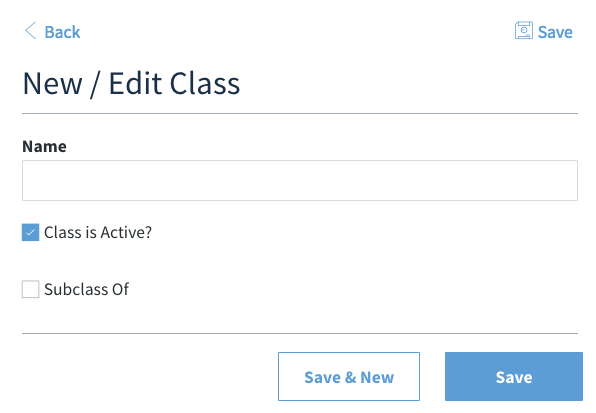596x413 pixels.
Task: Click the 'Class is Active?' label text
Action: click(98, 232)
